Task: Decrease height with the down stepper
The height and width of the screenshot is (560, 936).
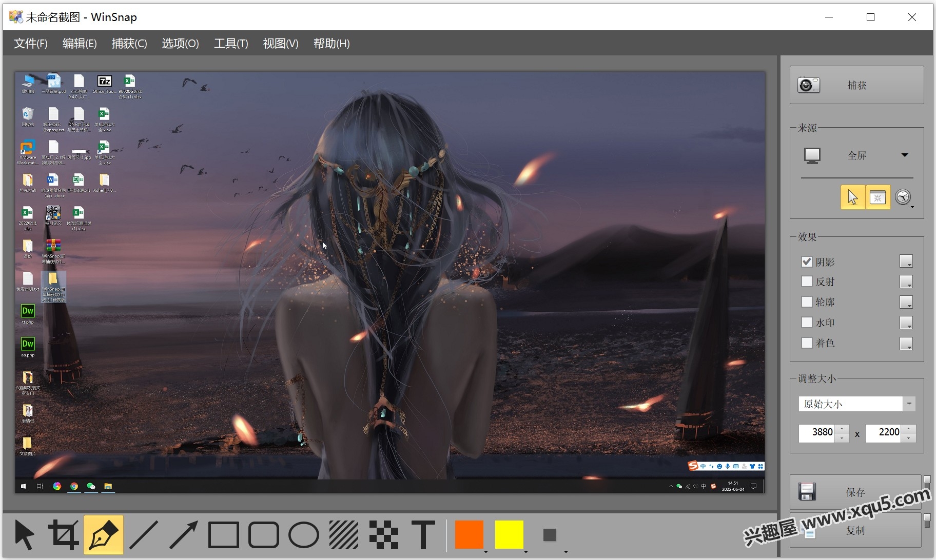Action: coord(909,437)
